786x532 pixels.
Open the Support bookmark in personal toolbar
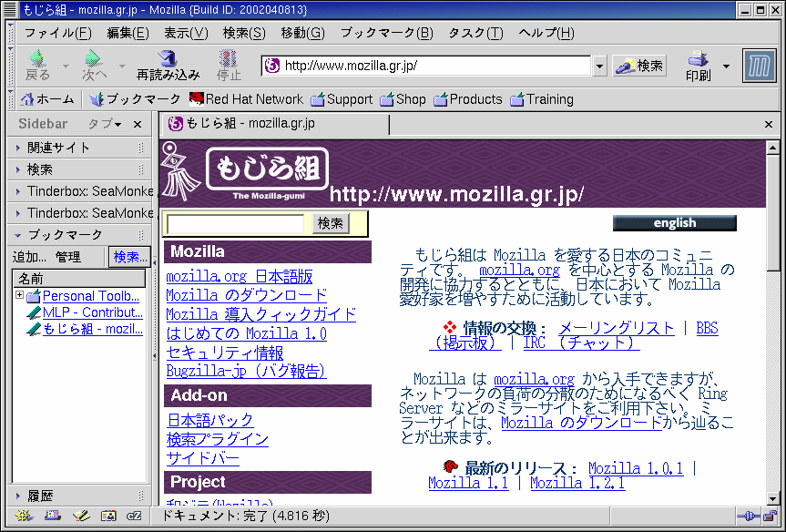[342, 99]
